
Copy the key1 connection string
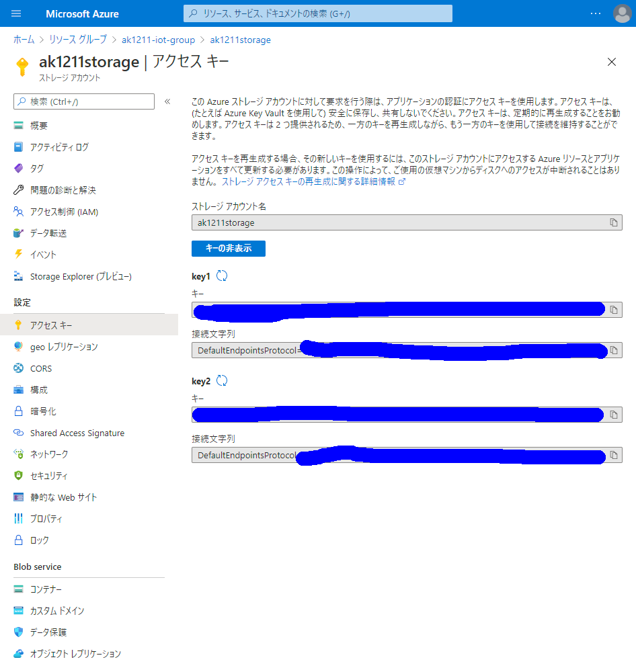coord(613,350)
